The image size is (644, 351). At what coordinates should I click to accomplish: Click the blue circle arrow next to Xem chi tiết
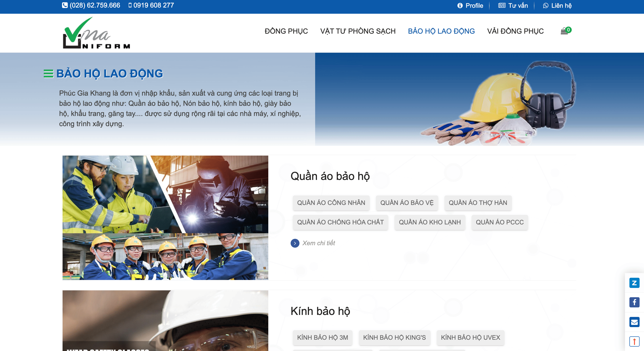click(295, 243)
